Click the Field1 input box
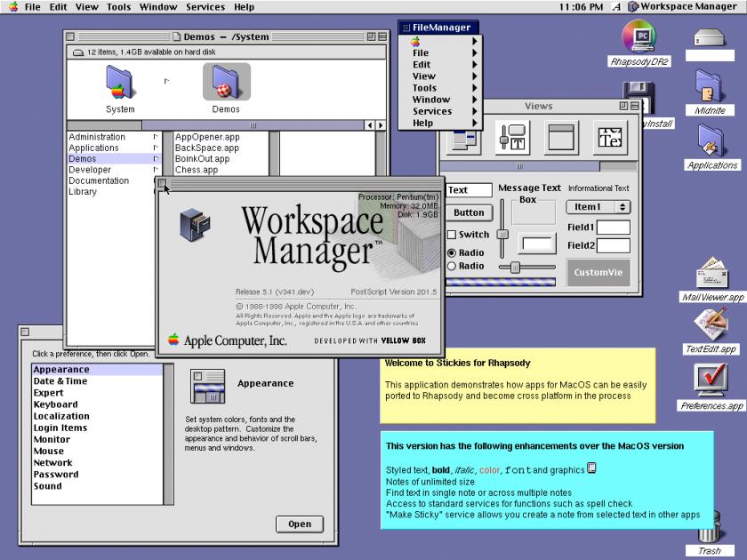The image size is (747, 560). point(614,228)
